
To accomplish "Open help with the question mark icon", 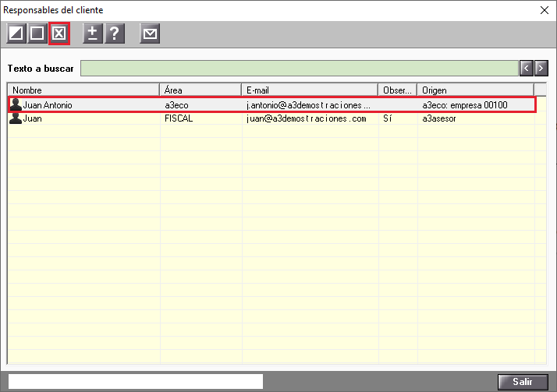I will 115,34.
